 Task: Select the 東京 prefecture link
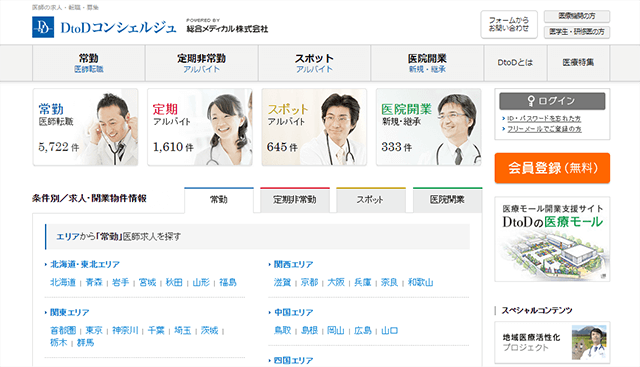pos(94,330)
